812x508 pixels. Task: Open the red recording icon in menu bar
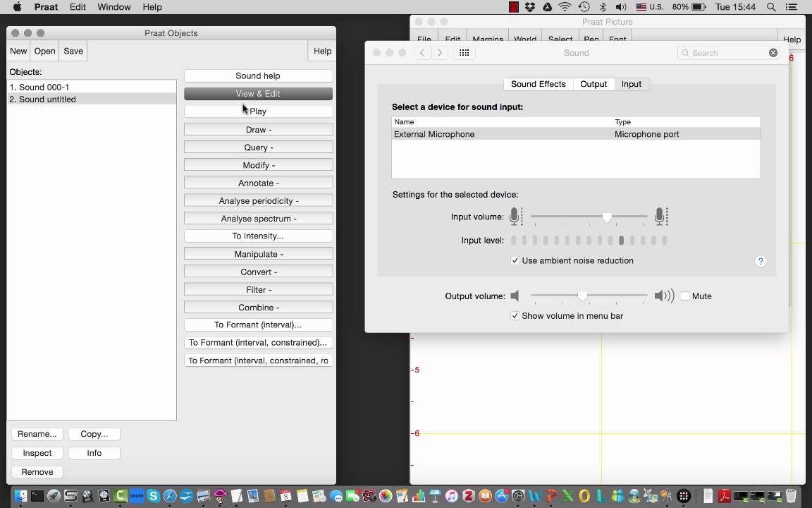click(514, 7)
